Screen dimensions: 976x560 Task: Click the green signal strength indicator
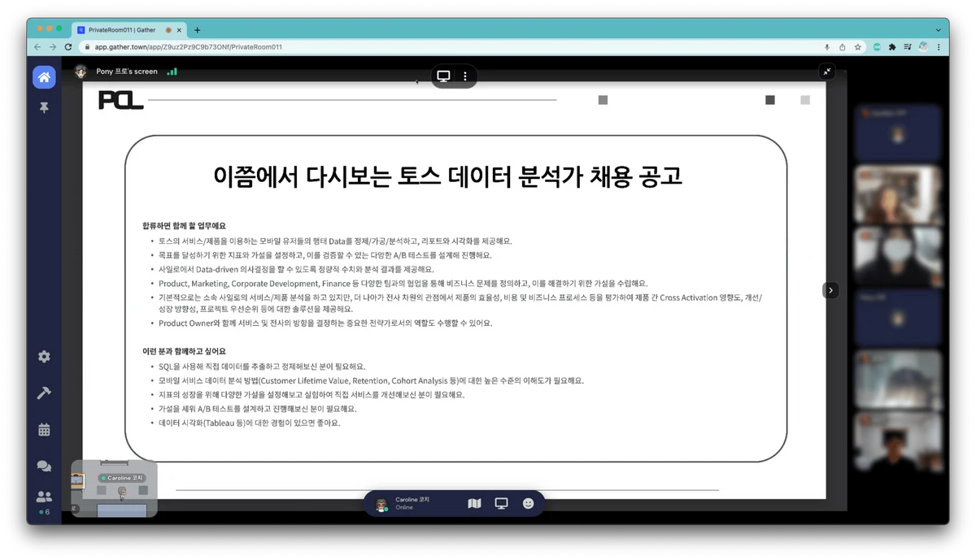pyautogui.click(x=172, y=72)
